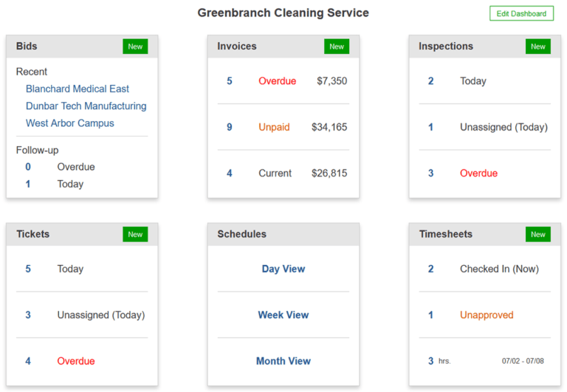Screen dimensions: 567x392
Task: Create a new bid with New button
Action: click(x=135, y=47)
